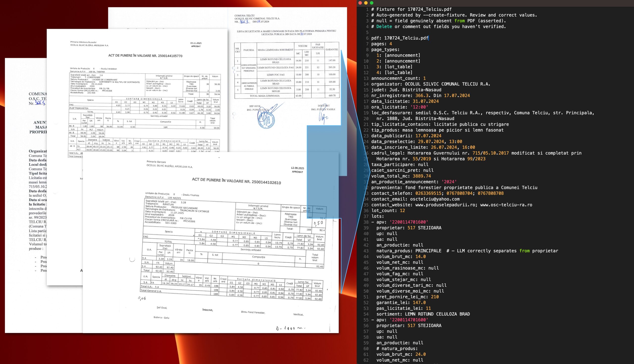
Task: Click handwritten 0,06 note on bottom document
Action: tap(142, 298)
